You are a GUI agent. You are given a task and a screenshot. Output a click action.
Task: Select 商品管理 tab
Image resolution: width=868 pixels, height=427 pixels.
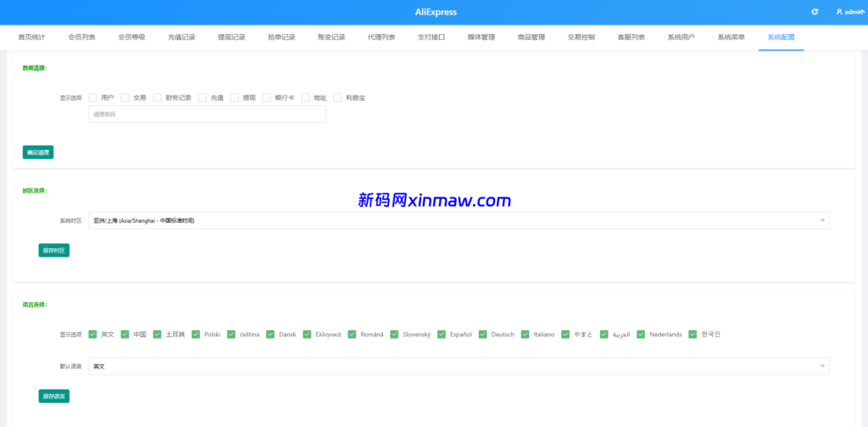(x=531, y=37)
